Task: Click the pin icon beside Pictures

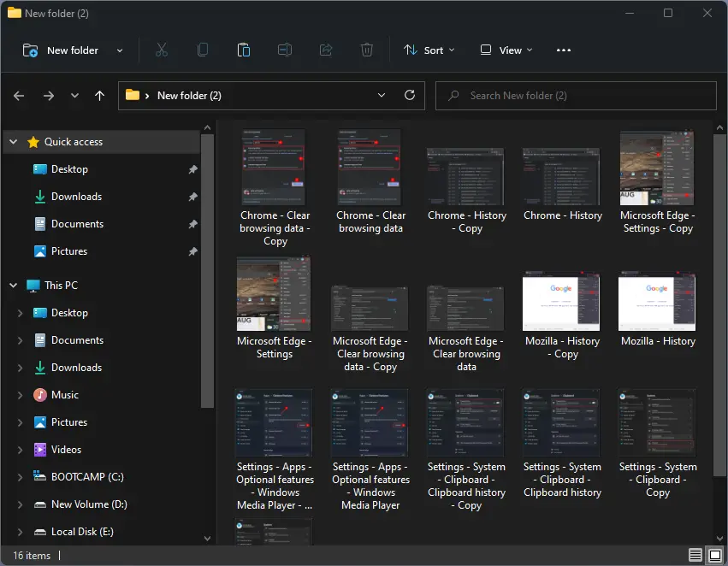Action: (192, 251)
